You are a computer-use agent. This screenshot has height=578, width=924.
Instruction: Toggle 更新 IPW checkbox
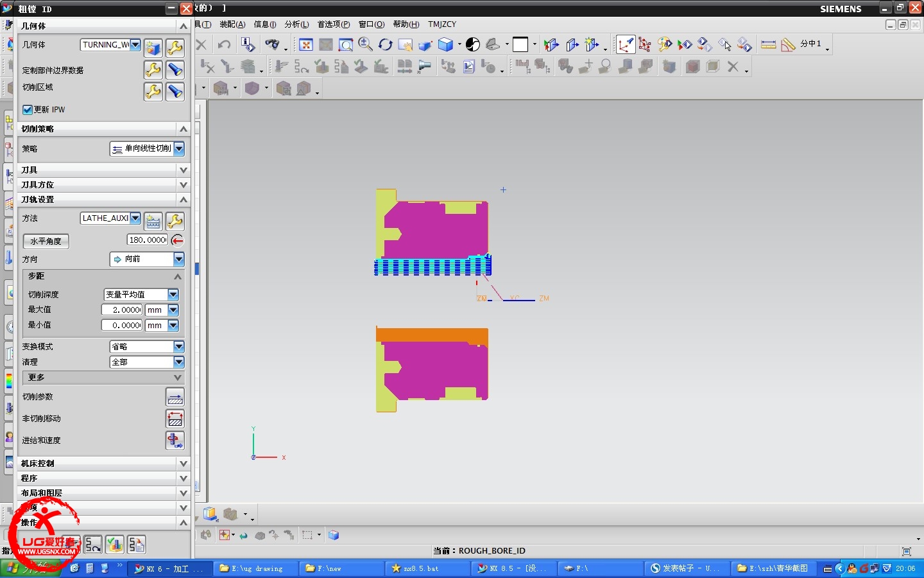27,110
